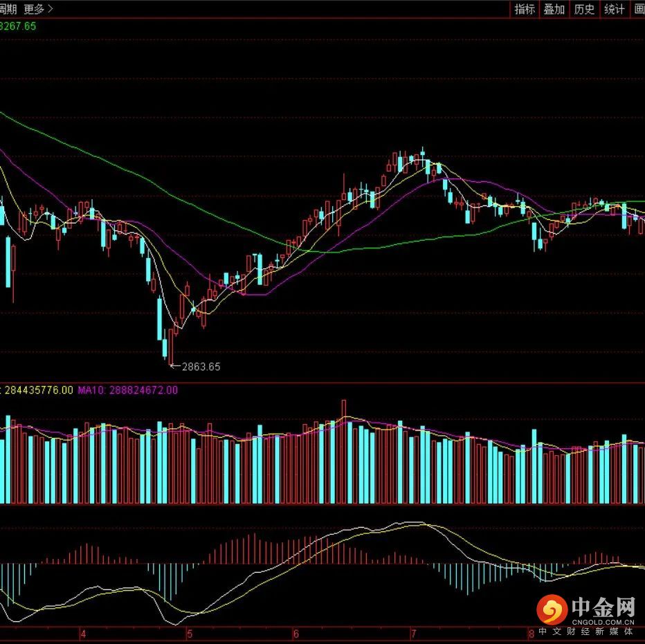Click the 叠加 overlay button
This screenshot has width=645, height=644.
(554, 9)
